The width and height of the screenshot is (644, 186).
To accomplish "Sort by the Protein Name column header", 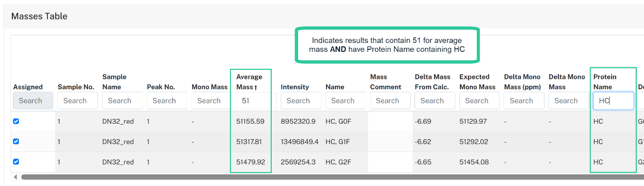I will click(605, 82).
